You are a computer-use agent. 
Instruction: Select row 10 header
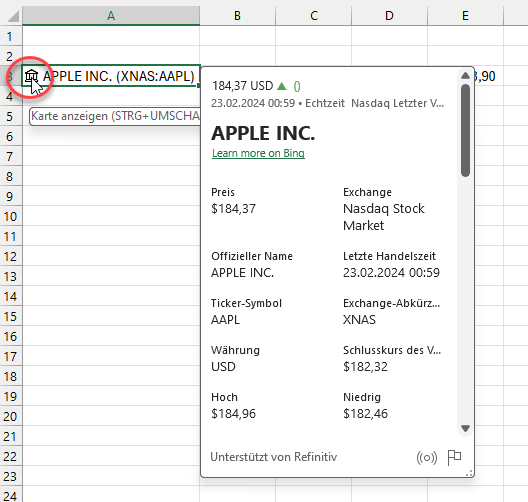coord(10,216)
